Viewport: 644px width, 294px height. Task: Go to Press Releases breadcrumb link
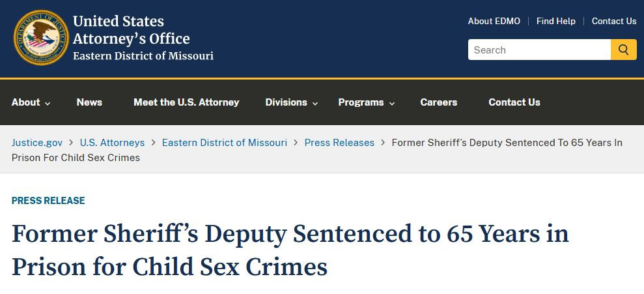339,142
